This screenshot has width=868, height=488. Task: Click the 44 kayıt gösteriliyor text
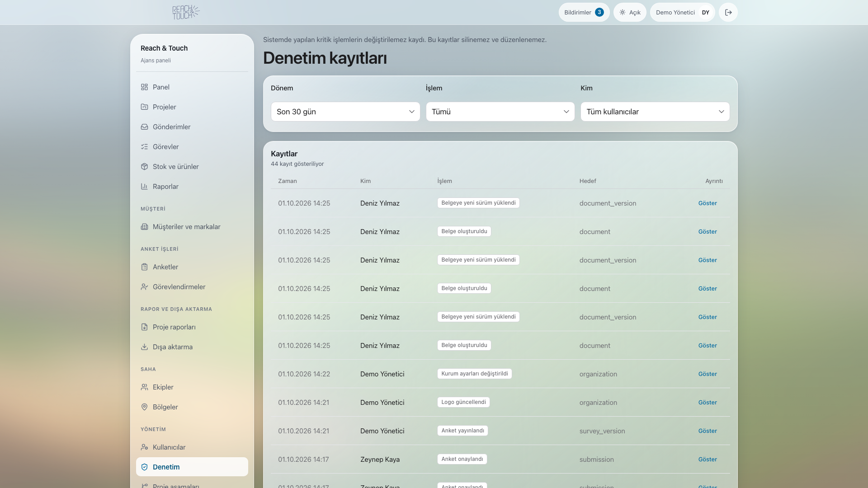(297, 164)
